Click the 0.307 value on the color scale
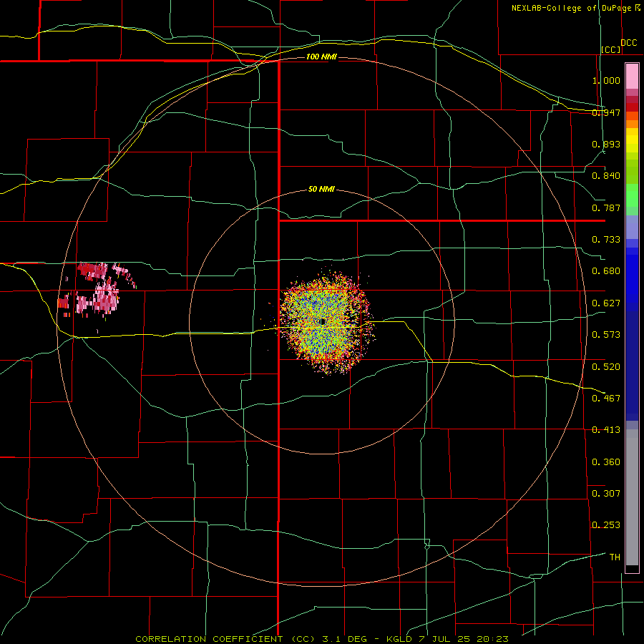Image resolution: width=644 pixels, height=644 pixels. [606, 494]
